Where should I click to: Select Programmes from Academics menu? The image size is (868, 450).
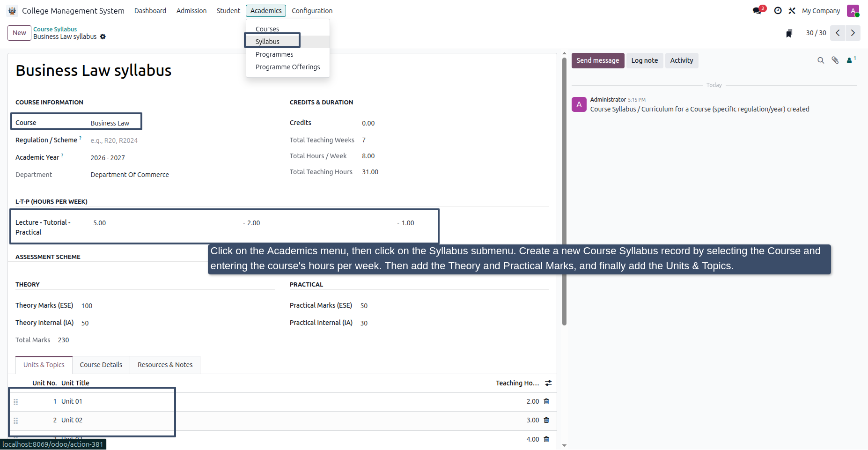[274, 54]
